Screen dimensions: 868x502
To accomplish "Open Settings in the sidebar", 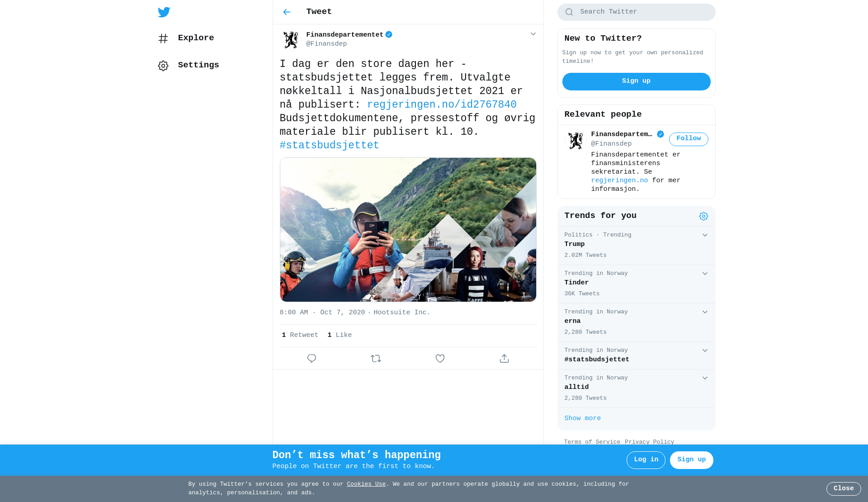I will [x=189, y=66].
